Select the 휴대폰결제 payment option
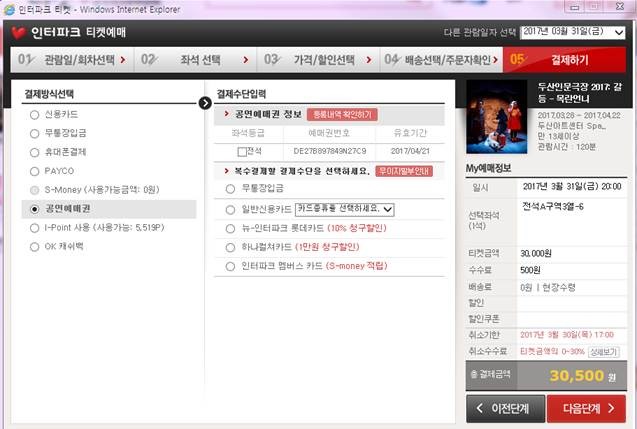 [x=35, y=152]
